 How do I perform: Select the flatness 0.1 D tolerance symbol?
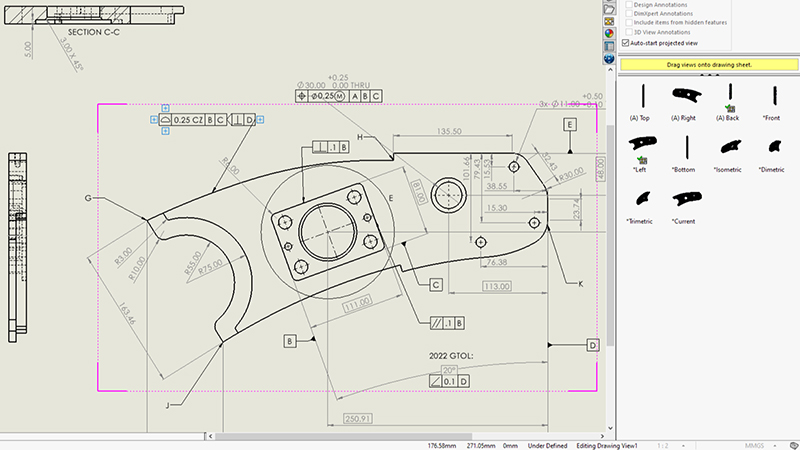tap(436, 381)
